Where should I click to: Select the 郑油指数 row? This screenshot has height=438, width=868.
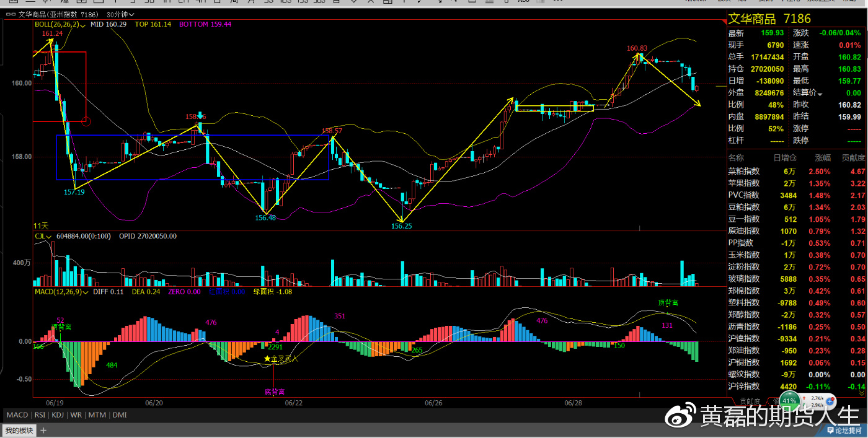(797, 351)
